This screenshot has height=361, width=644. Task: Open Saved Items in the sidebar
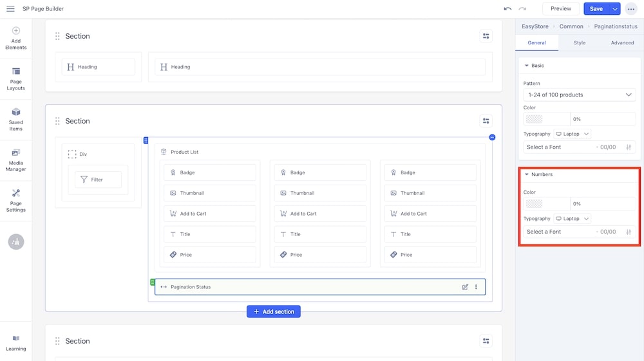[x=16, y=118]
